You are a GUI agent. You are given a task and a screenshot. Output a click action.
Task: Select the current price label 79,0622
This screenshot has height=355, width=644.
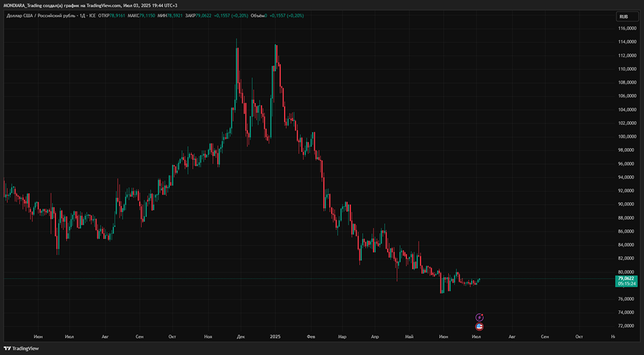coord(627,278)
